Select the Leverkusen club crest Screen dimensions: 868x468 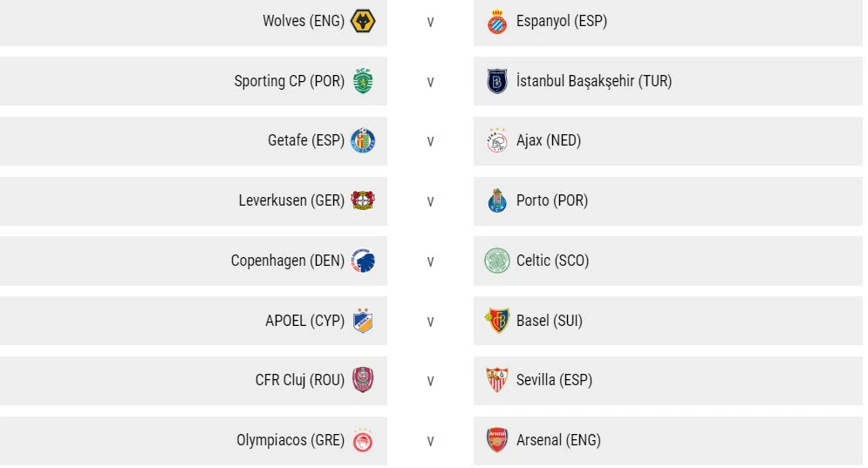(x=363, y=200)
